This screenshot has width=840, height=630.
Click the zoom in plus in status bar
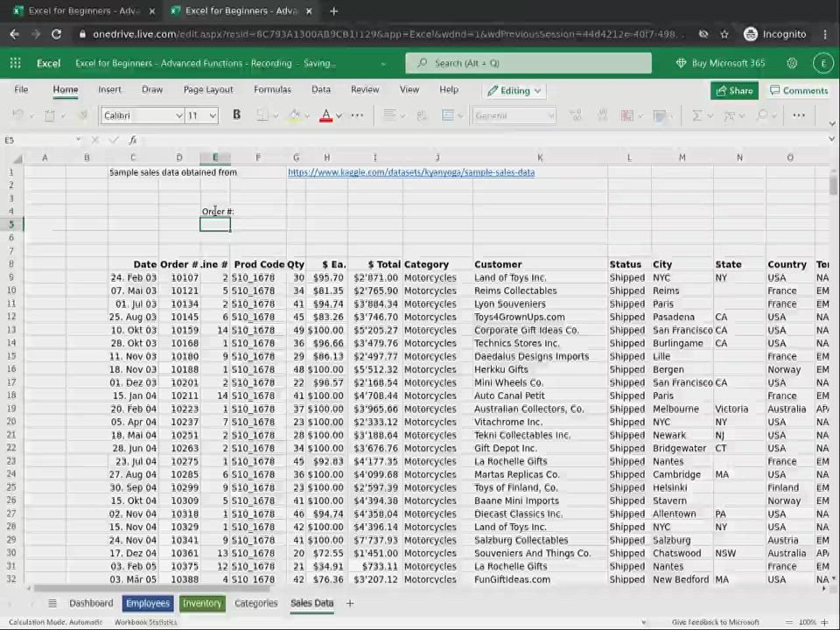pos(824,622)
